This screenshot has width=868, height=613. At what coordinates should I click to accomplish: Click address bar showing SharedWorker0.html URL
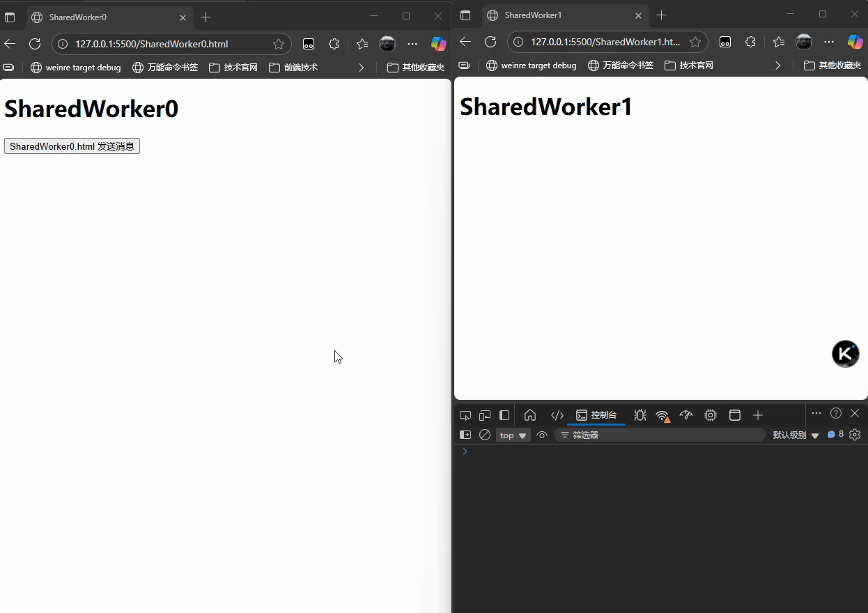point(171,44)
